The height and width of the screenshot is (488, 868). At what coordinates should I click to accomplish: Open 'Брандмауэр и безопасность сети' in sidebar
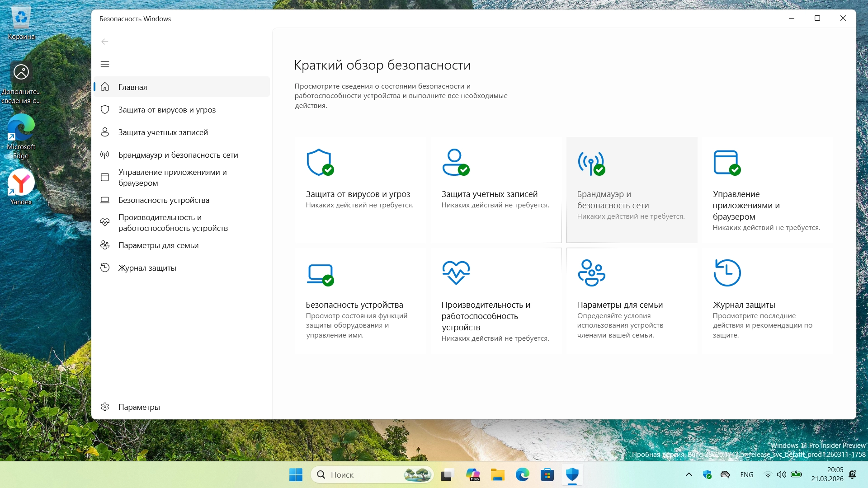click(178, 155)
